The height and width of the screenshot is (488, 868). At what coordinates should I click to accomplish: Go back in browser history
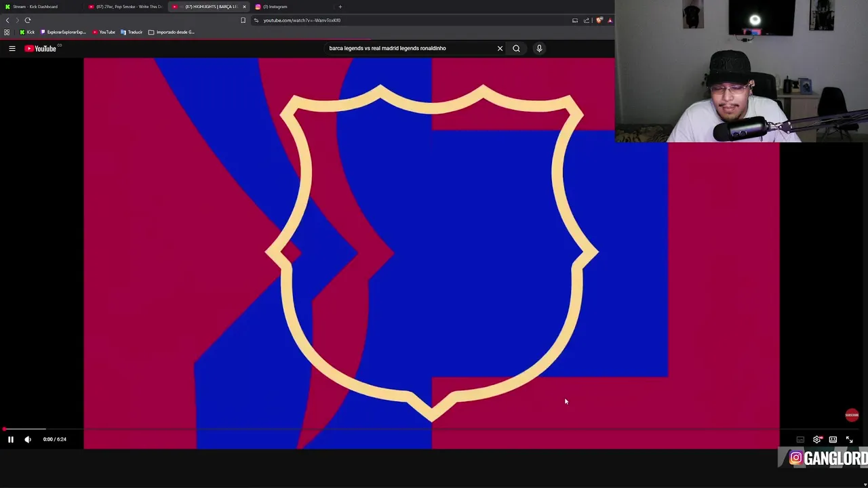point(7,20)
